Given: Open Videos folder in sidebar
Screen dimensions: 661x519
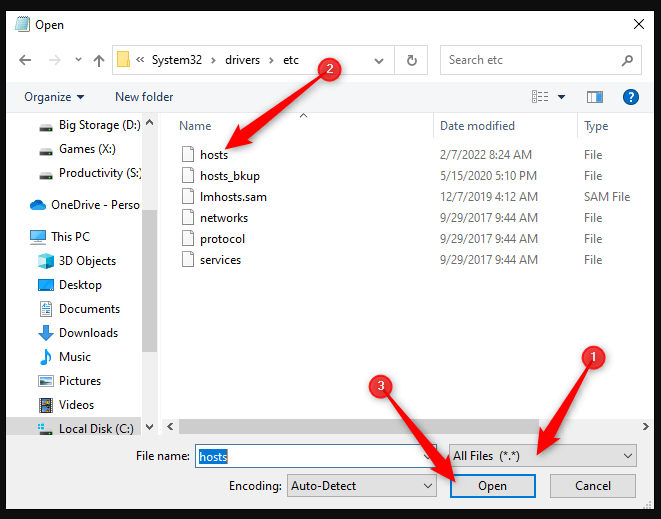Looking at the screenshot, I should tap(66, 405).
